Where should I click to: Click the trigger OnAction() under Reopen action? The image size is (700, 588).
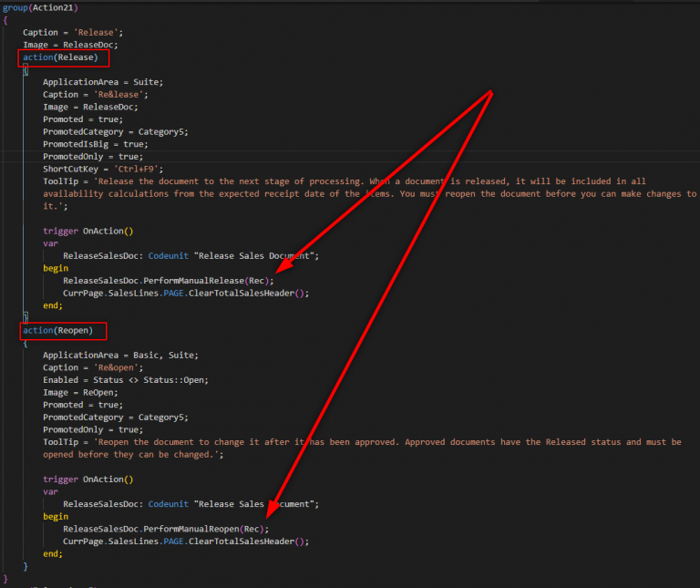point(88,480)
